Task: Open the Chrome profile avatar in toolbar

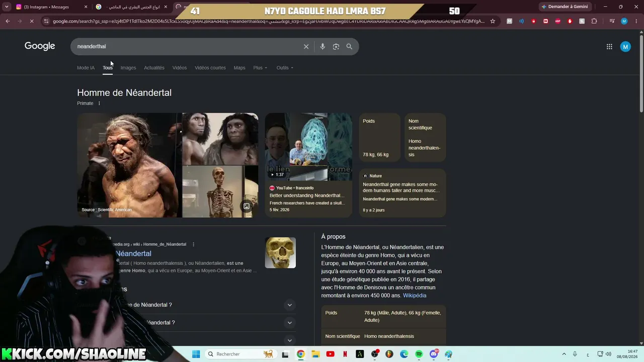Action: pyautogui.click(x=624, y=21)
